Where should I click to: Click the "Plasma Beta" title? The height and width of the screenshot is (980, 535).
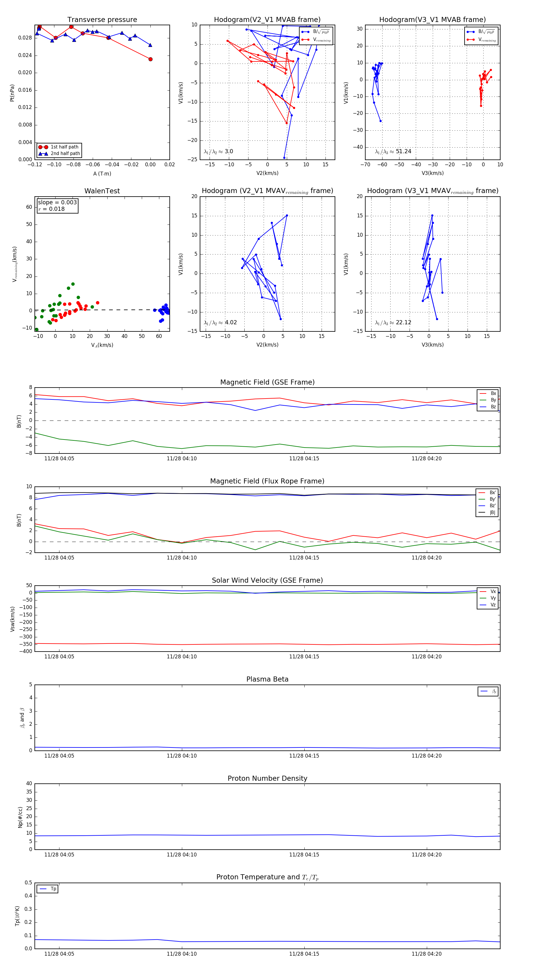(x=267, y=679)
